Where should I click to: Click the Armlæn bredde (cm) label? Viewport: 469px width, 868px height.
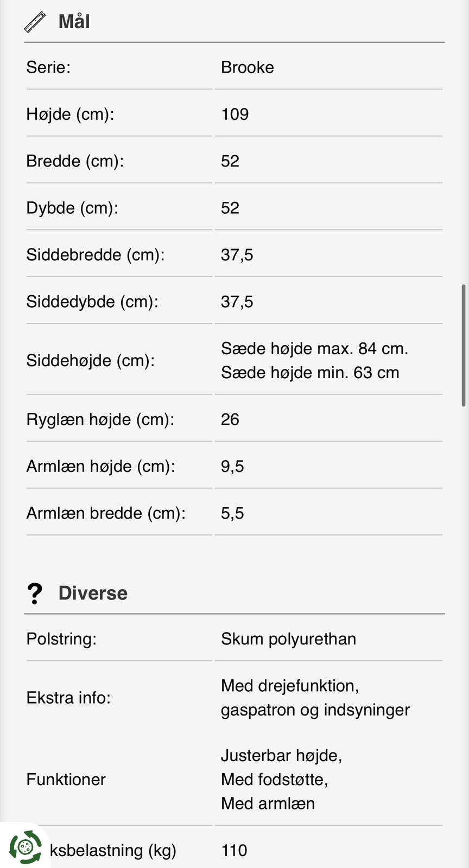click(x=106, y=513)
